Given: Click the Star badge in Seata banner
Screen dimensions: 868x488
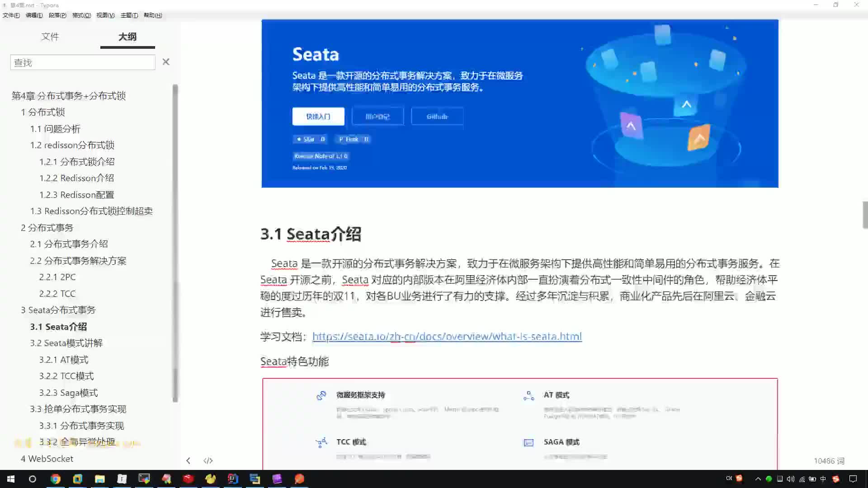Looking at the screenshot, I should pos(311,139).
